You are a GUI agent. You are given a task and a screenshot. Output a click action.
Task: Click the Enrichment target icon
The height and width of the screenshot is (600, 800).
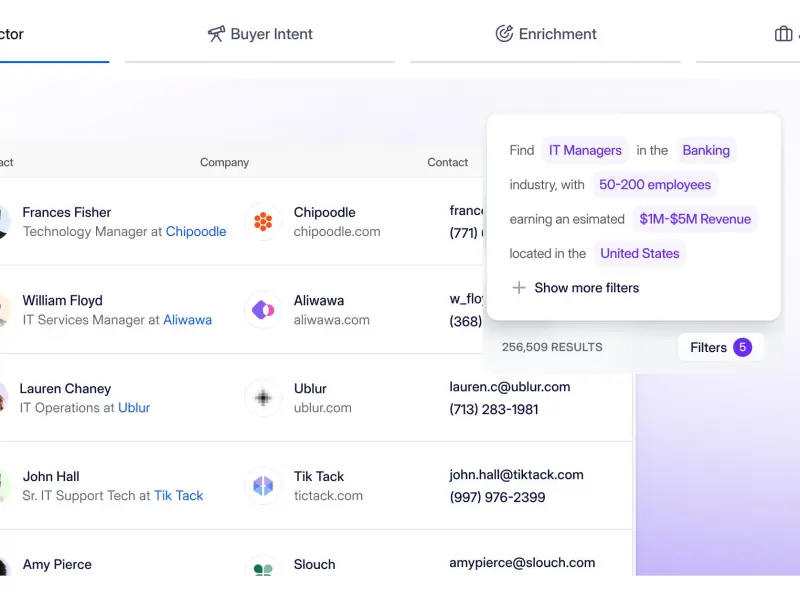(504, 34)
